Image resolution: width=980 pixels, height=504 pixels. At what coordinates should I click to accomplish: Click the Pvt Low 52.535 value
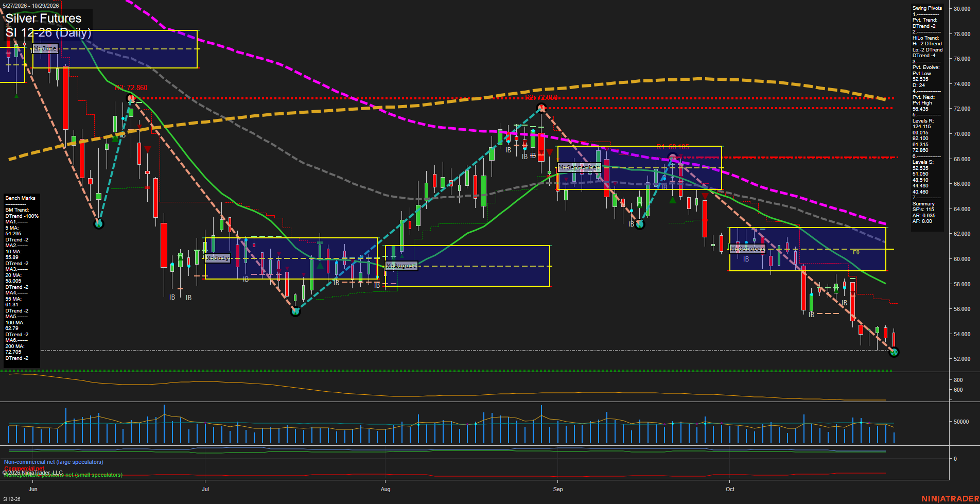coord(921,79)
